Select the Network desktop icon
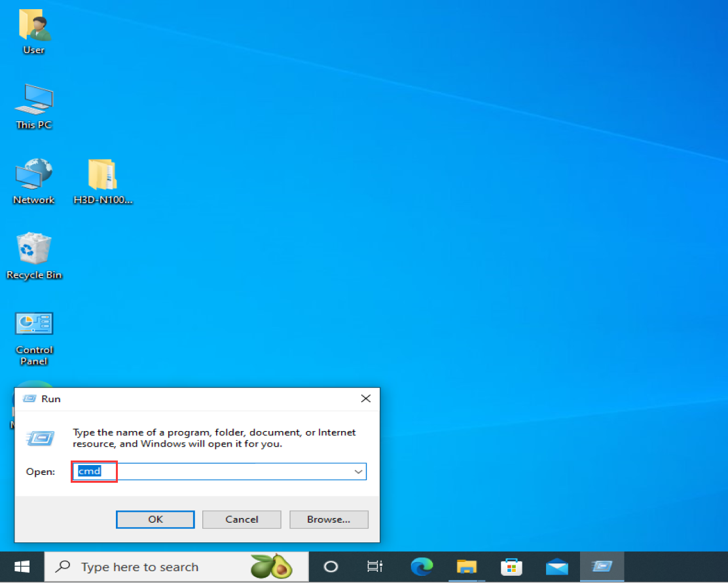728x583 pixels. click(x=34, y=181)
